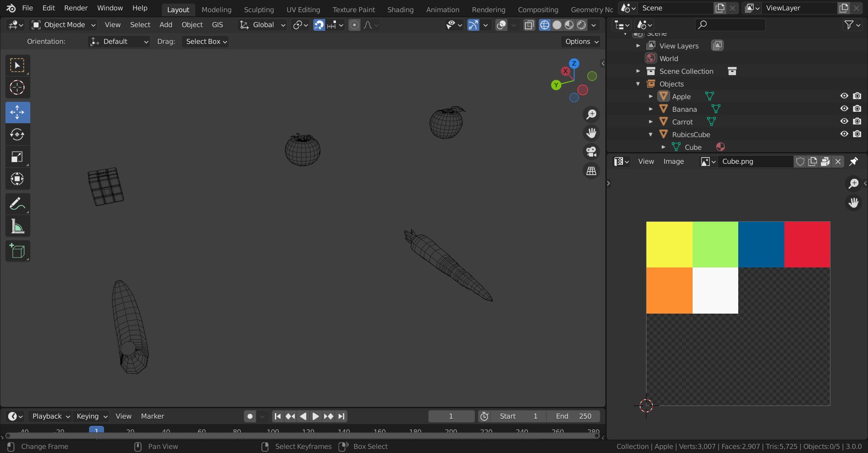Viewport: 868px width, 453px height.
Task: Create a new scene with the copy icon
Action: click(x=720, y=8)
